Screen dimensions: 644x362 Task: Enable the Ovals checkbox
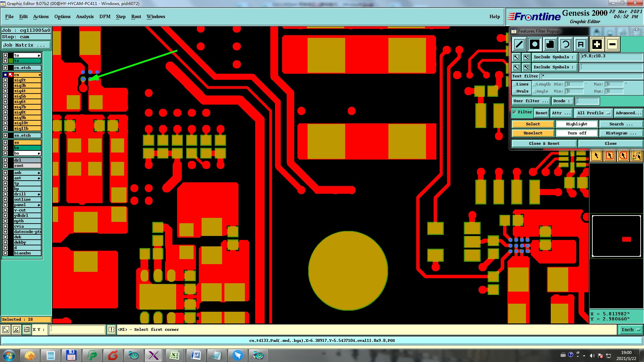[515, 92]
